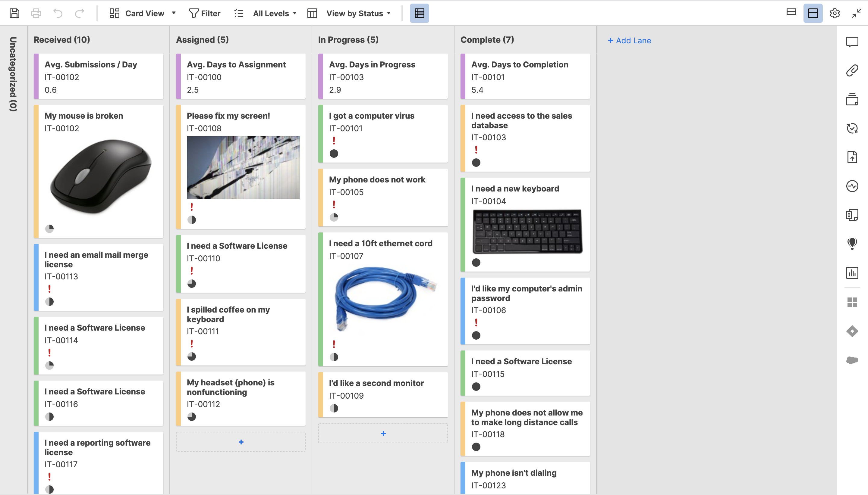The height and width of the screenshot is (495, 868).
Task: Click the four-squares apps grid icon
Action: pos(852,302)
